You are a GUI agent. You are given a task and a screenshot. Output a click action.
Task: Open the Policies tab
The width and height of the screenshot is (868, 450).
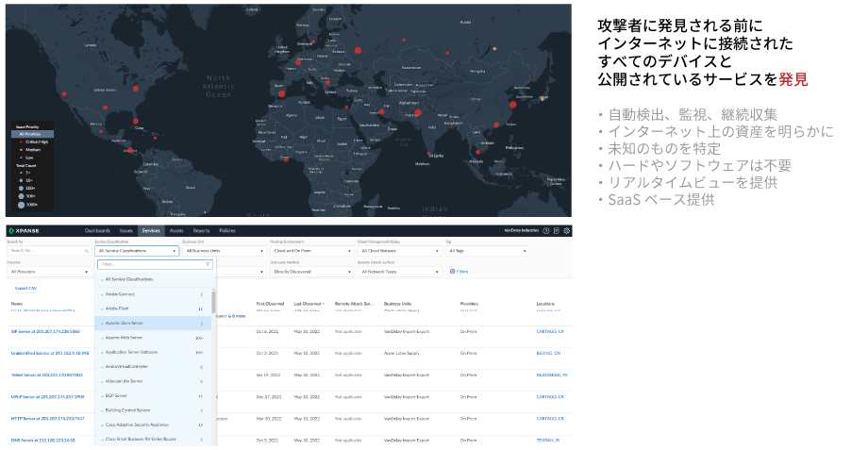227,231
